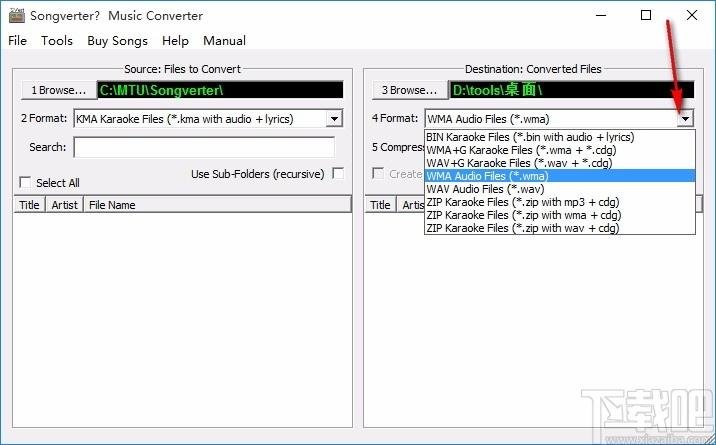This screenshot has width=716, height=445.
Task: Open the Tools menu
Action: [57, 41]
